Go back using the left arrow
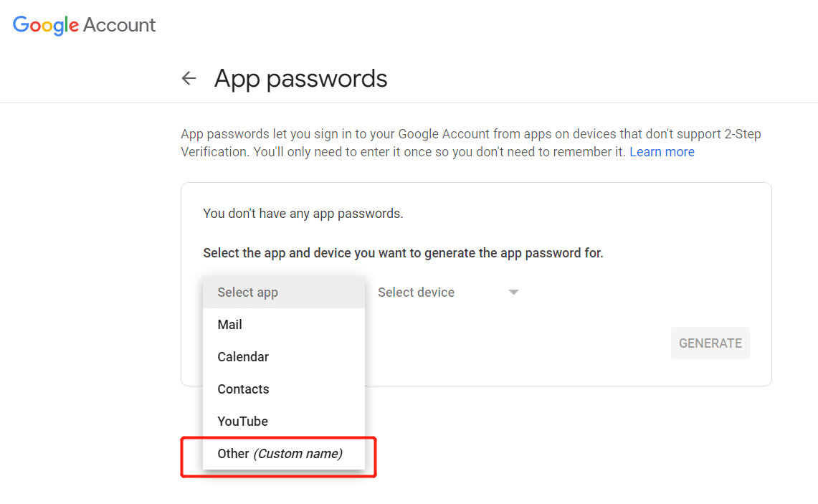 [x=189, y=78]
